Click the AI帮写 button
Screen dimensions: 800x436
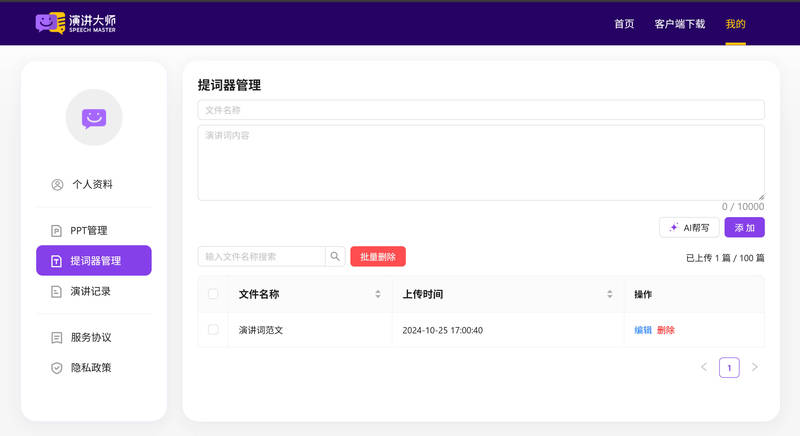[689, 228]
